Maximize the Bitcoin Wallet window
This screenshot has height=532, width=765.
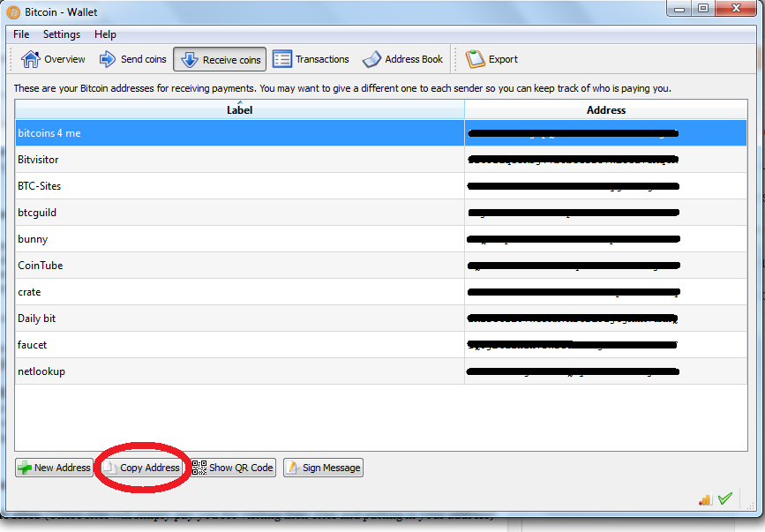click(x=703, y=8)
